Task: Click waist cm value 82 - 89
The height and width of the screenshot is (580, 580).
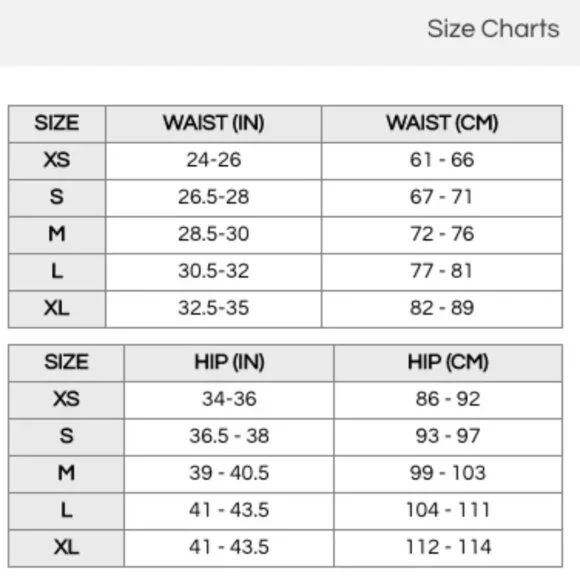Action: 442,308
